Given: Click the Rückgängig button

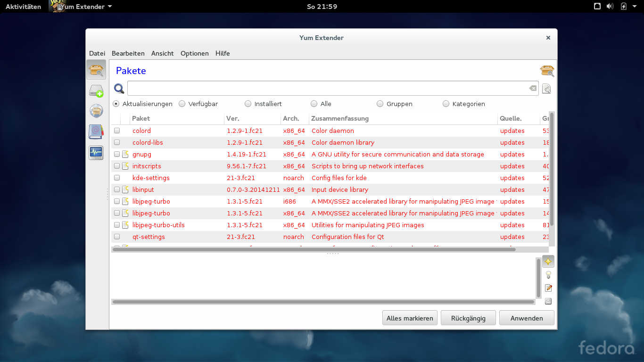Looking at the screenshot, I should tap(468, 318).
